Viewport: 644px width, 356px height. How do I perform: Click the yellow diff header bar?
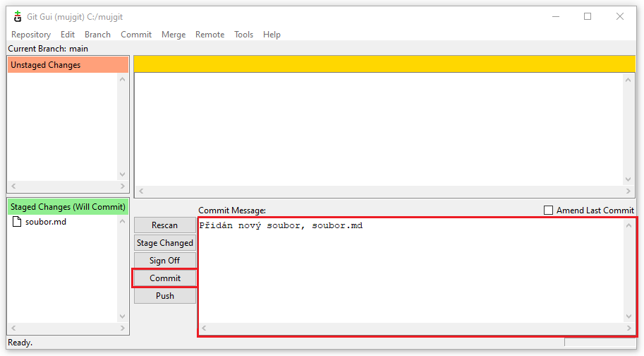384,64
